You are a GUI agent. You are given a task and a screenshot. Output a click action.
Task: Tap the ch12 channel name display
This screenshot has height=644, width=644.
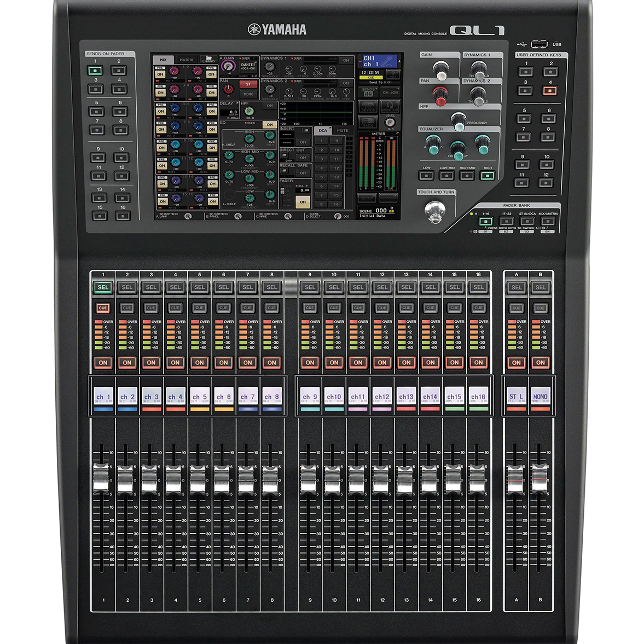click(x=382, y=397)
